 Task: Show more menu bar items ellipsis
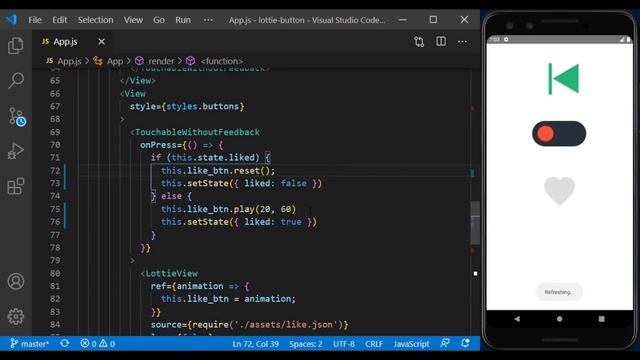(x=208, y=20)
